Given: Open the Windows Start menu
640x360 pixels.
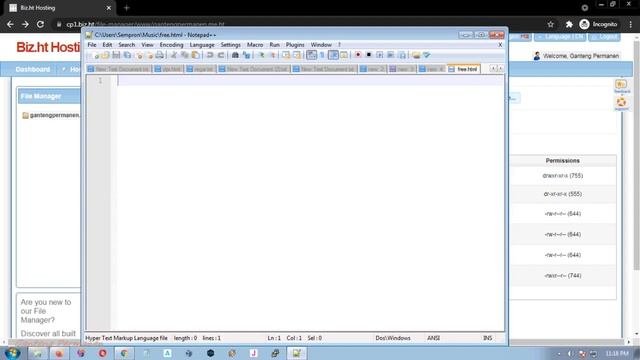Looking at the screenshot, I should [x=13, y=353].
